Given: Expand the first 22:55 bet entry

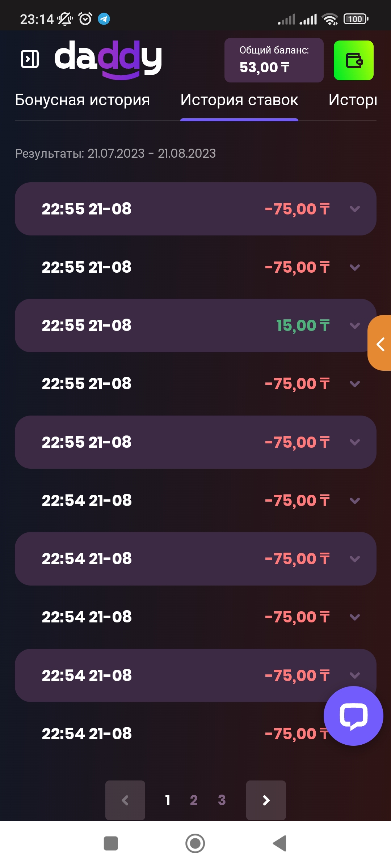Looking at the screenshot, I should click(x=354, y=209).
